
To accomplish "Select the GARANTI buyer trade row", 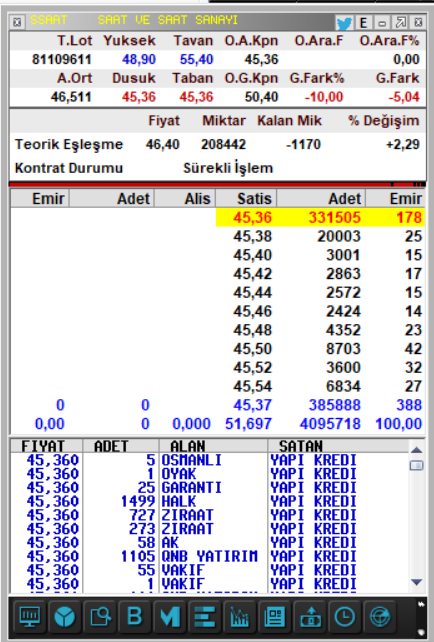I will click(x=210, y=488).
